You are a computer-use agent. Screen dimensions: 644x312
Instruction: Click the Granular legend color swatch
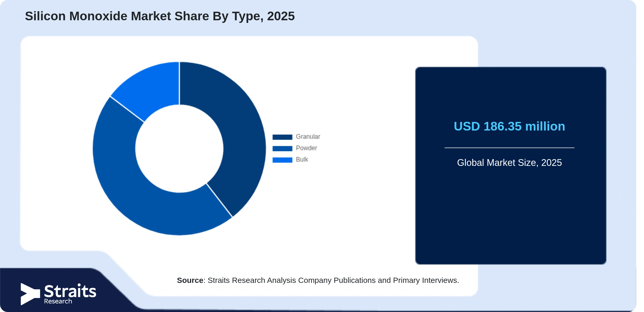pyautogui.click(x=282, y=137)
